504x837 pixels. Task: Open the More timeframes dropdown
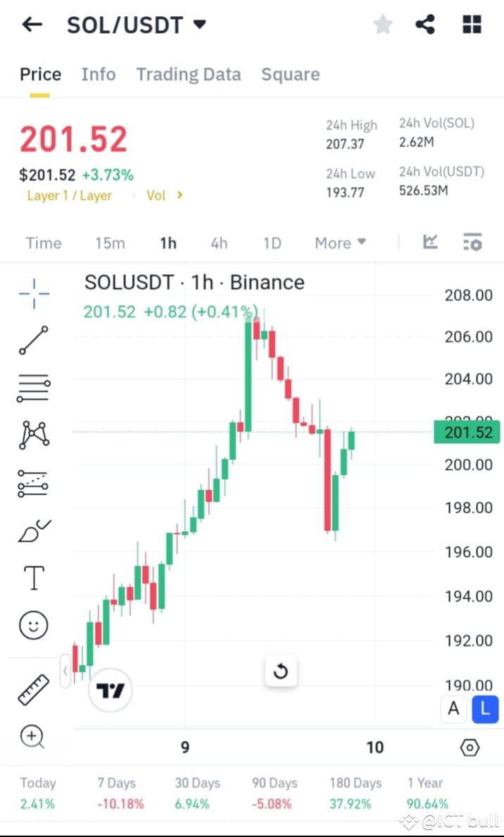click(340, 242)
